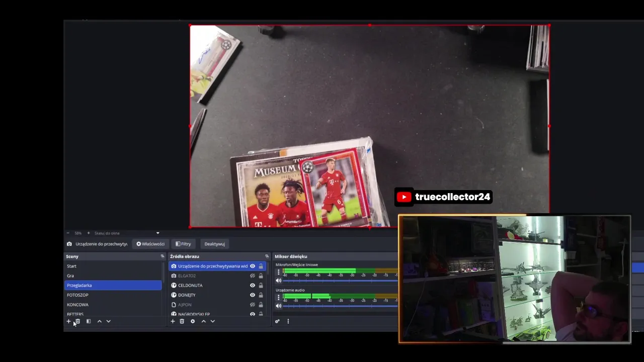This screenshot has width=644, height=362.
Task: Select AJPON source row
Action: click(x=217, y=305)
